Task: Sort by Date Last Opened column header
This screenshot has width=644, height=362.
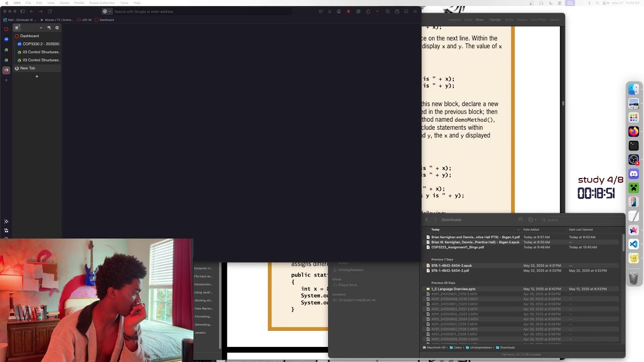Action: [581, 230]
